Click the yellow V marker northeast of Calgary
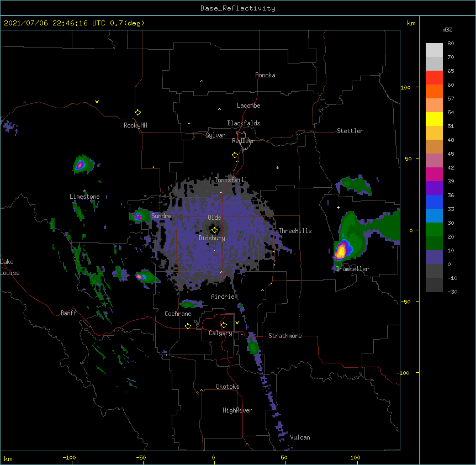 [x=237, y=323]
